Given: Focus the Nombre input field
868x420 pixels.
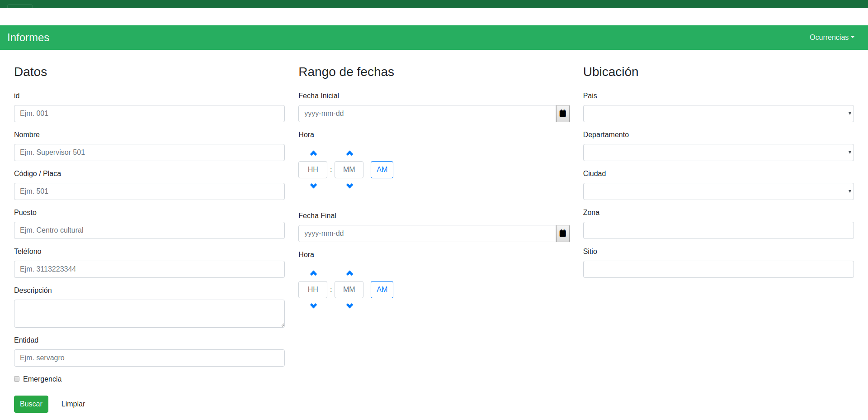Looking at the screenshot, I should (149, 153).
